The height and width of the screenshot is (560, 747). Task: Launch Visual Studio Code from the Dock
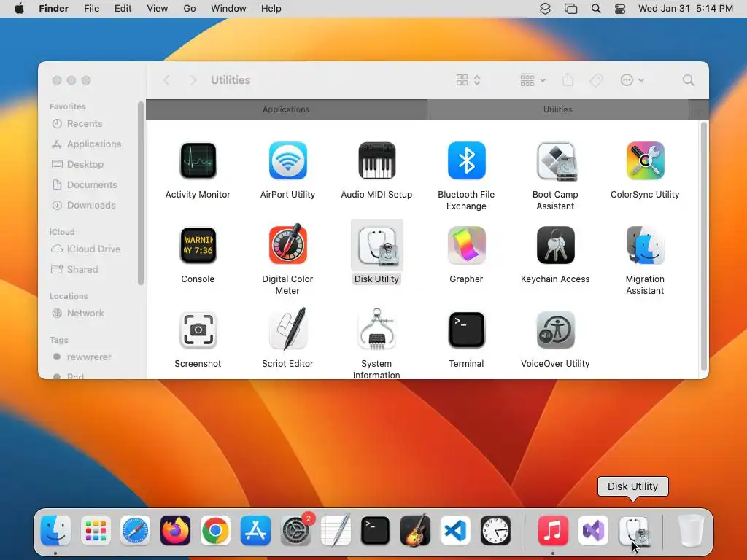(455, 531)
